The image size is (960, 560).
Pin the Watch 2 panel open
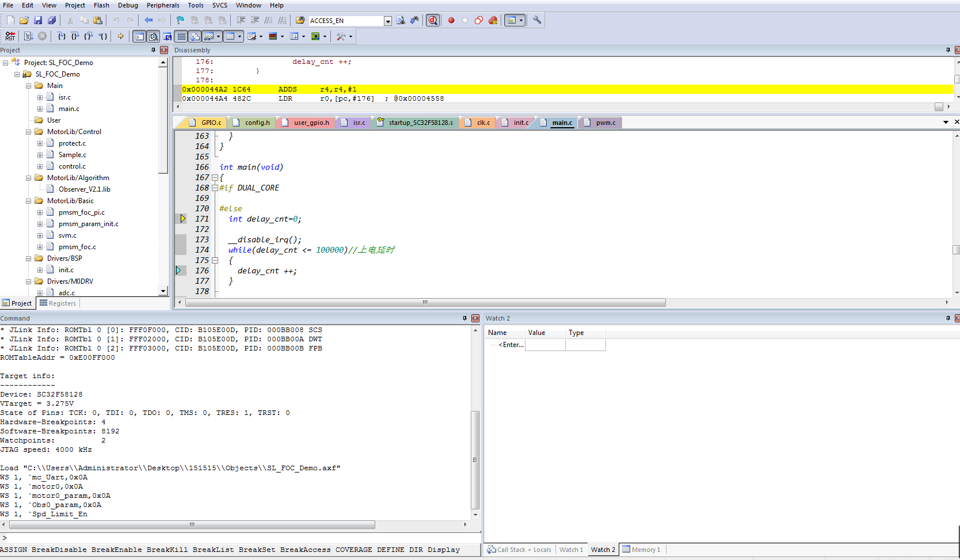(947, 318)
